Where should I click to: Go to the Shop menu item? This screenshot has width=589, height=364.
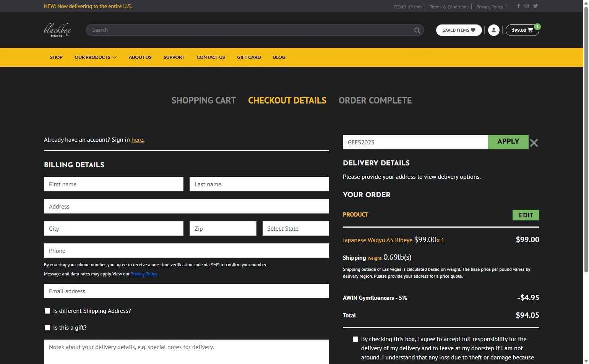[56, 57]
